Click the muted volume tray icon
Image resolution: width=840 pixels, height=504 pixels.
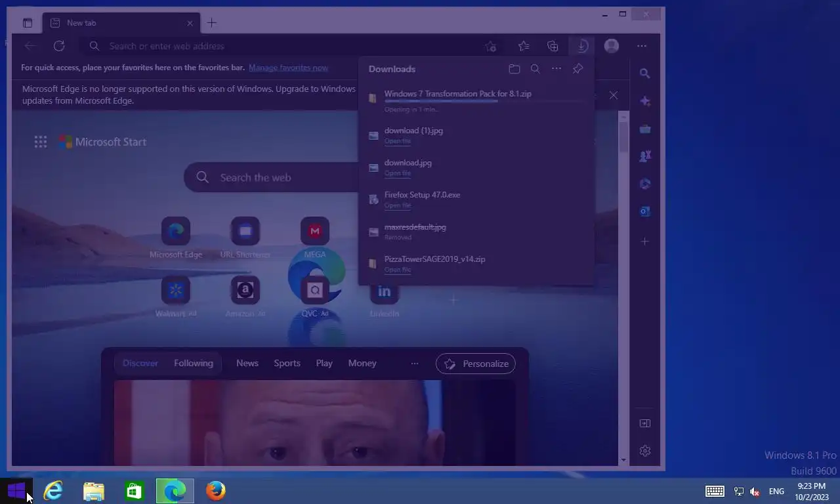click(755, 491)
